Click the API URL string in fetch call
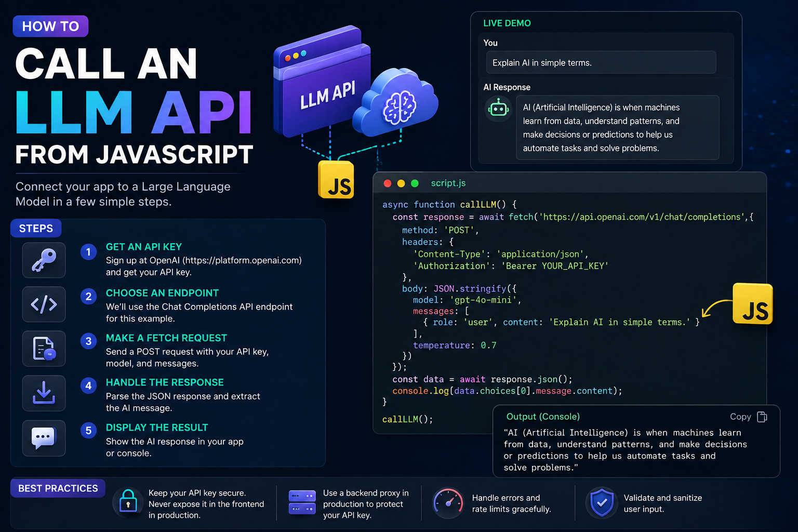This screenshot has width=798, height=532. 642,217
